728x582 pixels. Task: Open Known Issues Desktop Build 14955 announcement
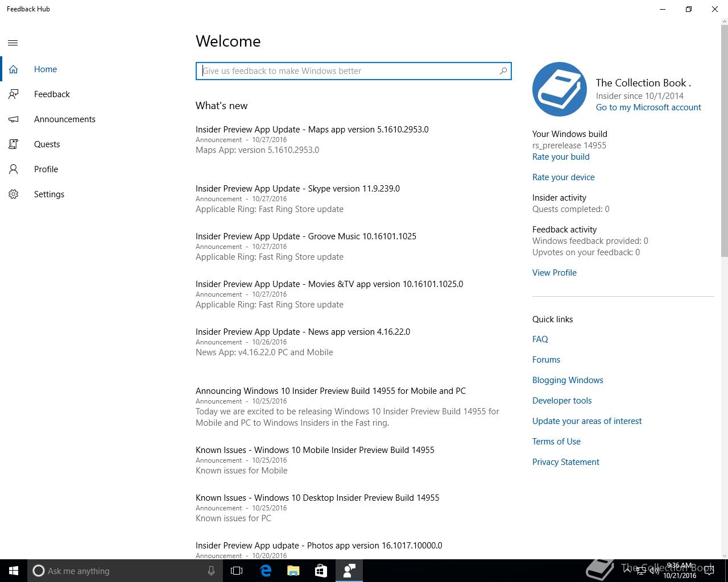pos(317,498)
